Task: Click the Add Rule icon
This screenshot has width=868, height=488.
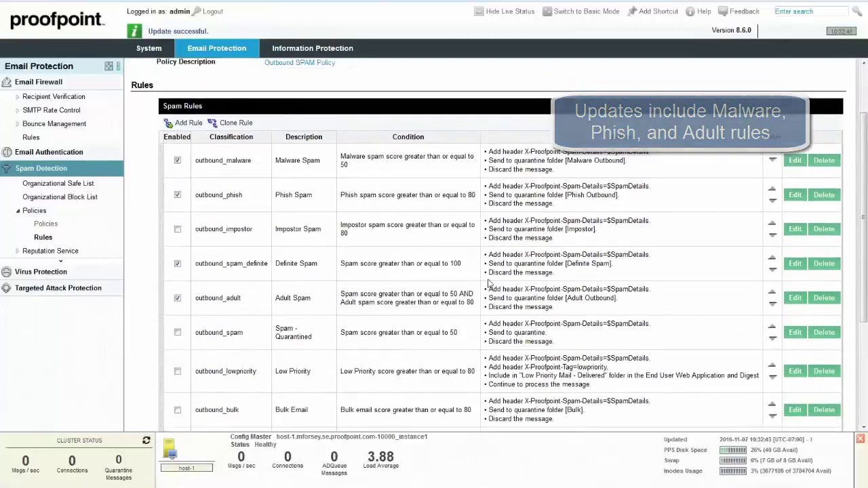Action: pos(168,123)
